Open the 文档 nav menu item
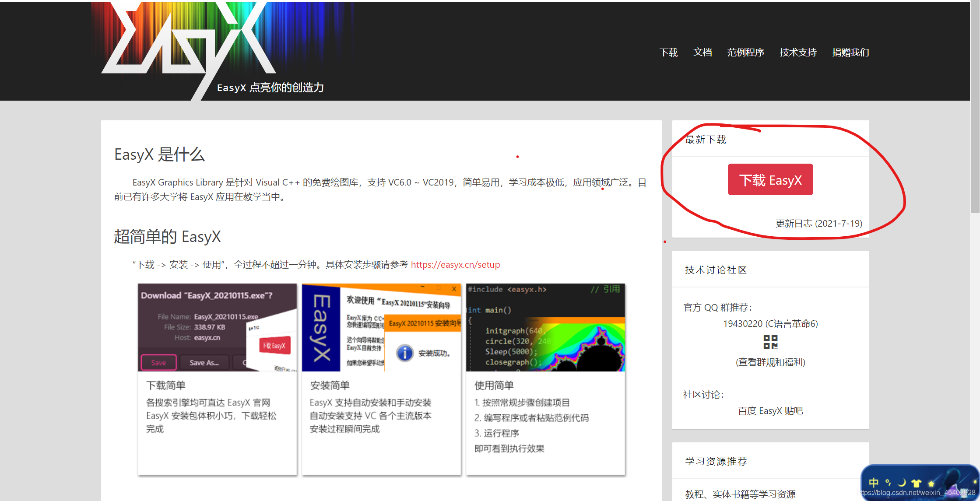Screen dimensions: 980x501 point(703,53)
